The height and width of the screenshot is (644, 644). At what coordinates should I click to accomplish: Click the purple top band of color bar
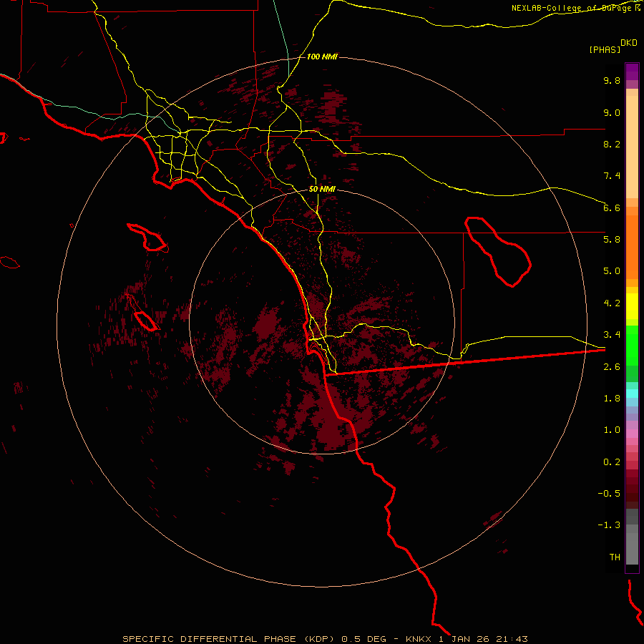[632, 72]
